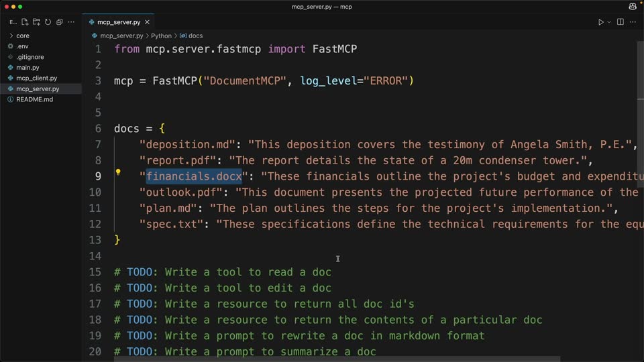
Task: Click the New Folder icon in Explorer
Action: pyautogui.click(x=36, y=21)
